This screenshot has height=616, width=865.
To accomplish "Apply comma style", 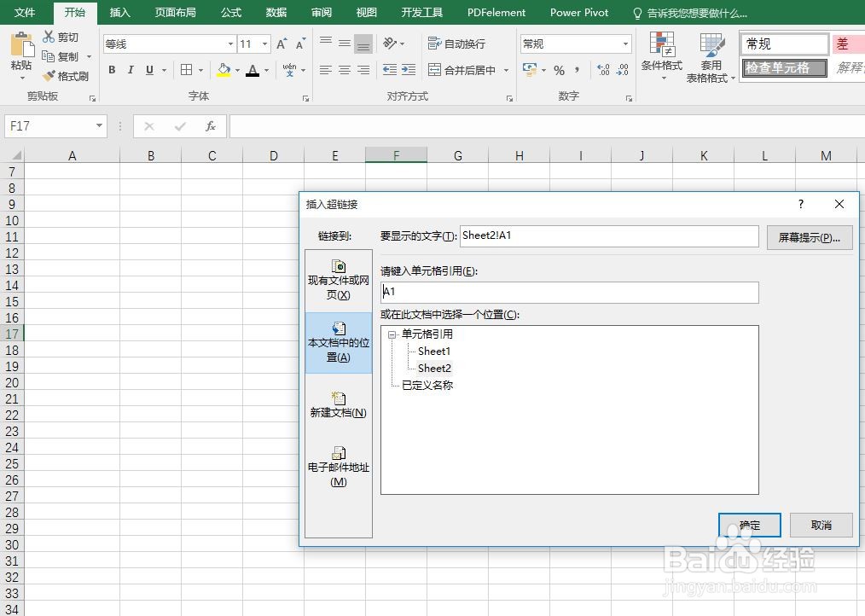I will [577, 70].
